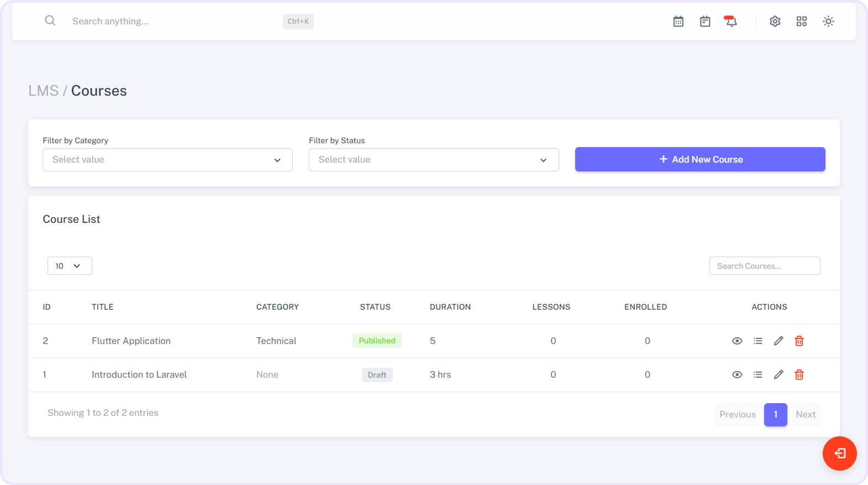
Task: Click the red floating button at bottom right
Action: click(839, 453)
